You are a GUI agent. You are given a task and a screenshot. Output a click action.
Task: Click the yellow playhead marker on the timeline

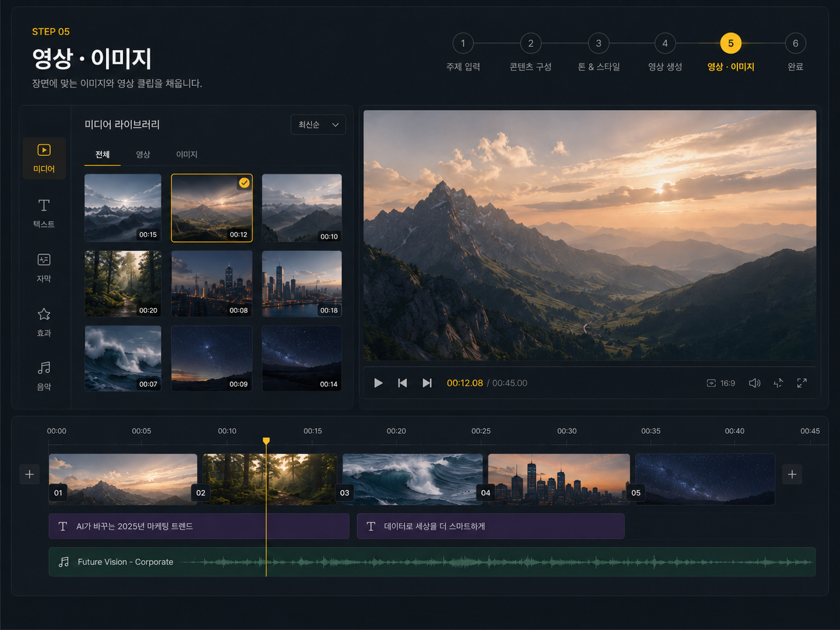[266, 441]
